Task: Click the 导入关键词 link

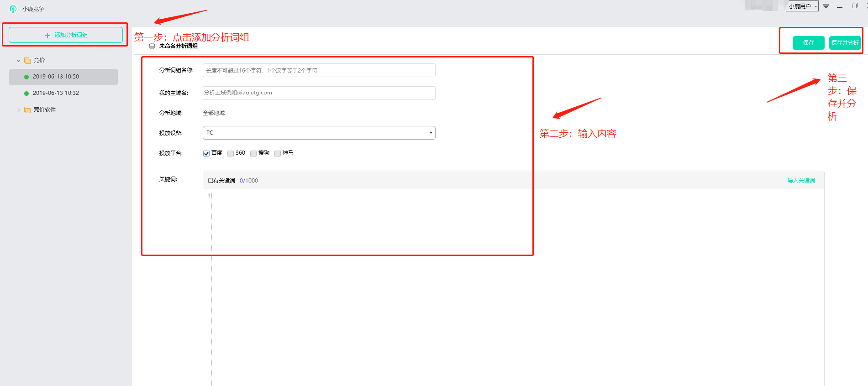Action: point(801,181)
